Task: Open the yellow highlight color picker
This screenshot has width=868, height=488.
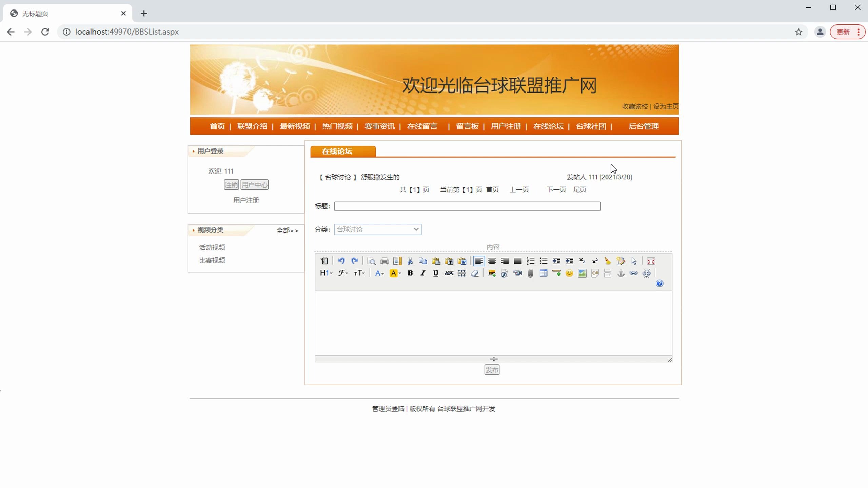Action: pyautogui.click(x=395, y=273)
